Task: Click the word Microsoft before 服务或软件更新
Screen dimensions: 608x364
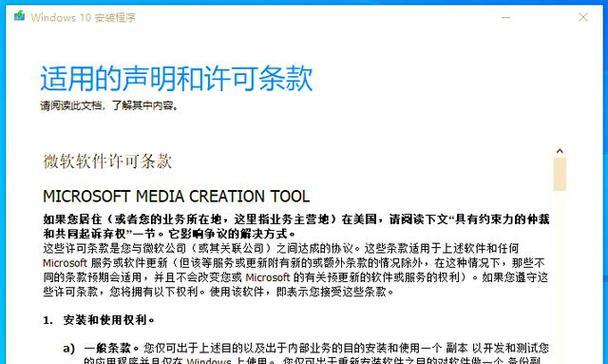Action: point(65,263)
